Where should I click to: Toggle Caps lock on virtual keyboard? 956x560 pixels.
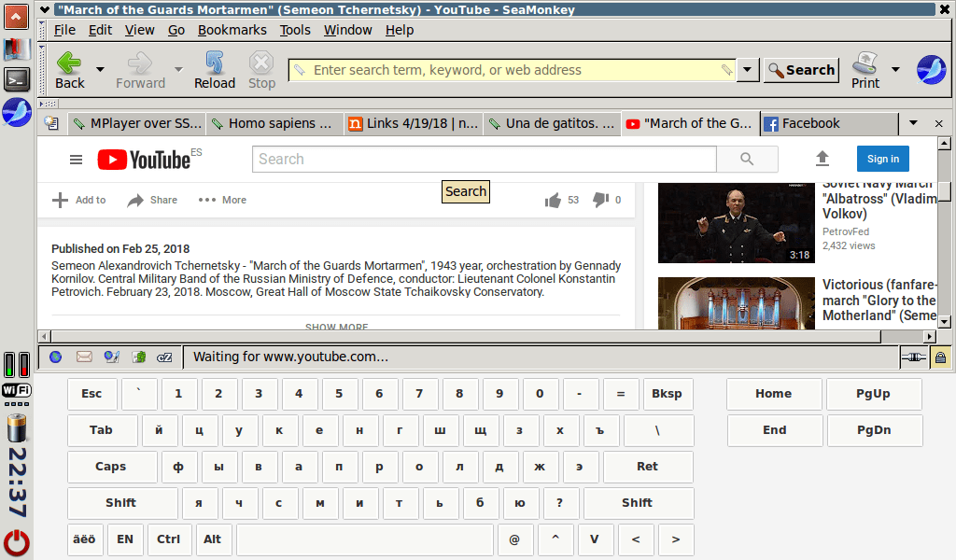(x=111, y=467)
